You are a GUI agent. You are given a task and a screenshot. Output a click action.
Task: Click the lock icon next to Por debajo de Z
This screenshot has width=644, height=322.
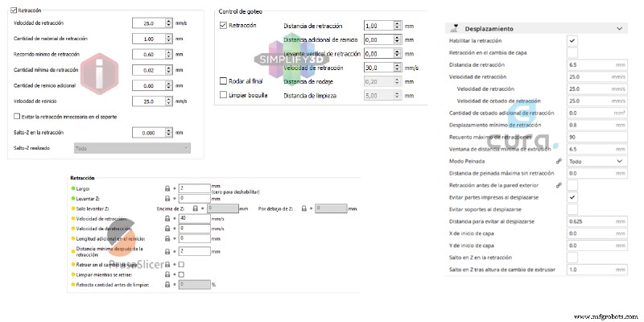coord(304,208)
